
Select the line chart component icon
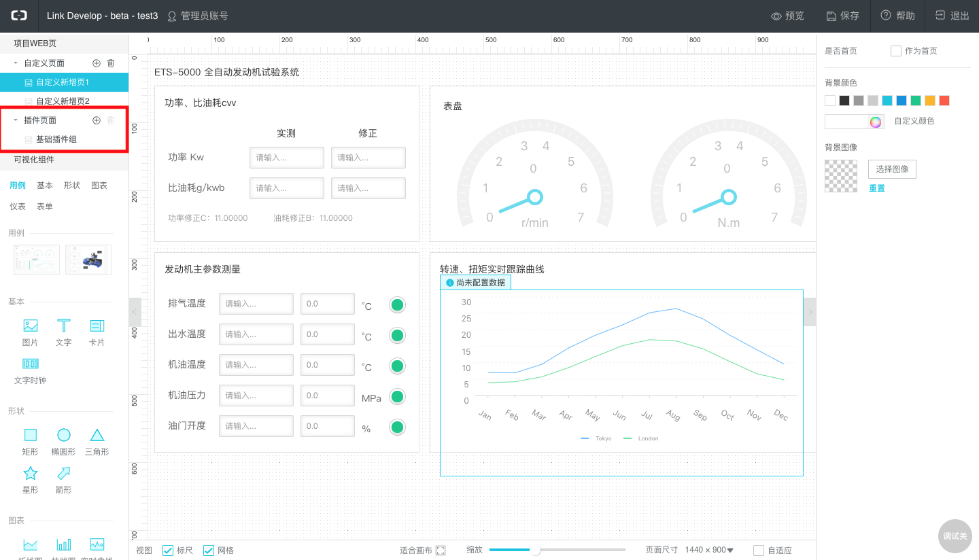click(31, 544)
